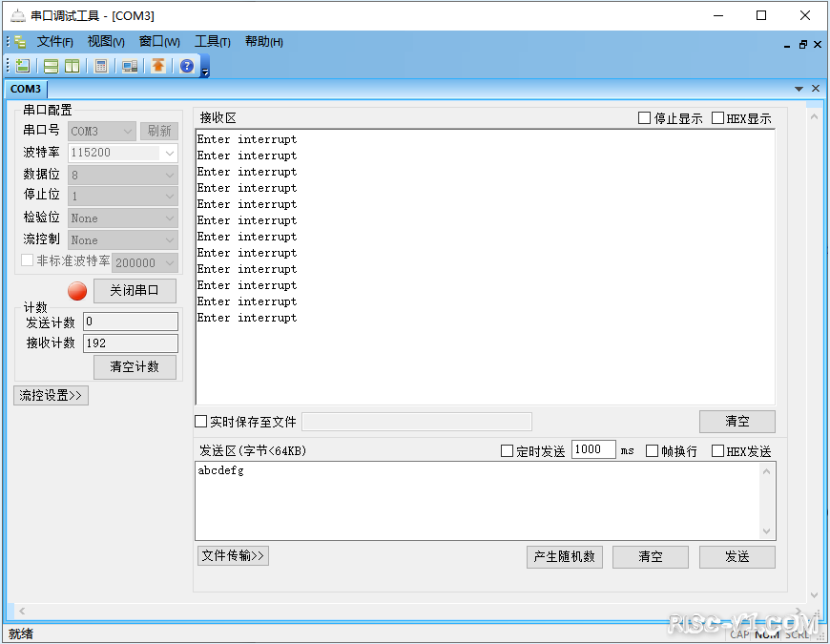Click the 清空计数 button
This screenshot has height=644, width=830.
tap(135, 366)
